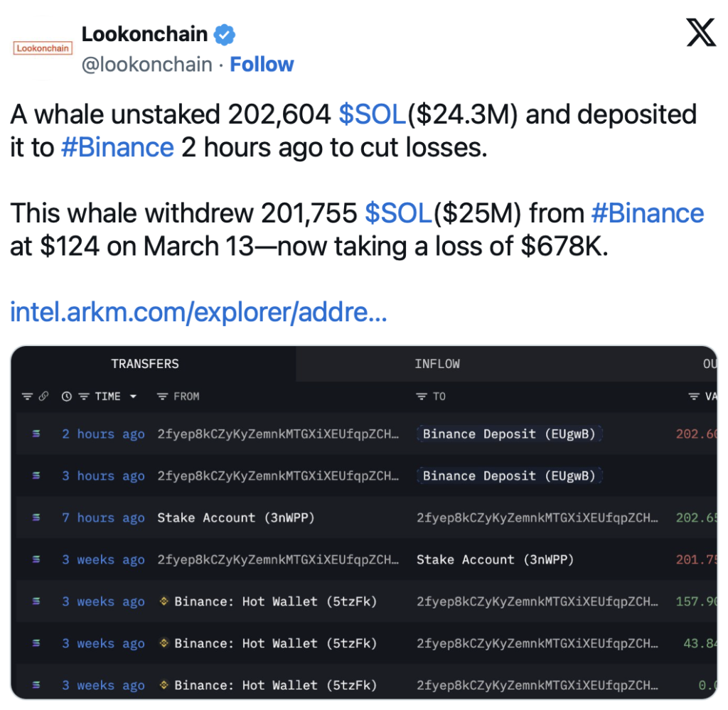Switch to the TRANSFERS tab

(145, 364)
